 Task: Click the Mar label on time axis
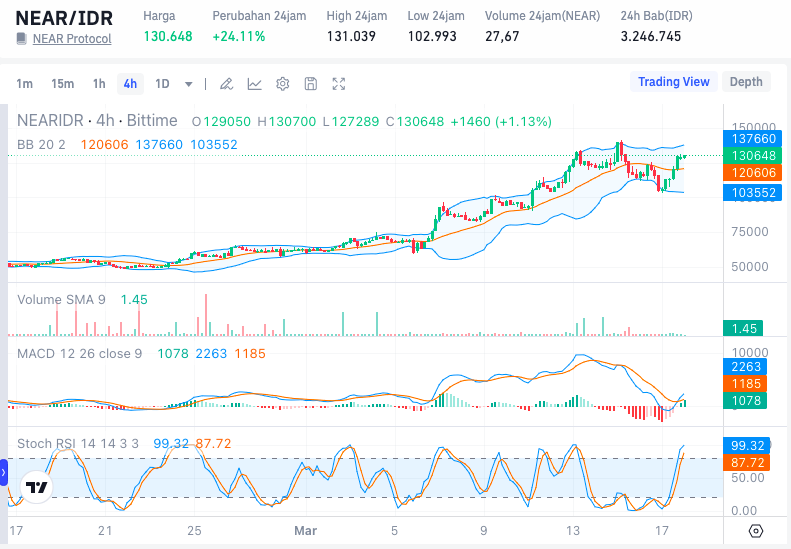(305, 531)
